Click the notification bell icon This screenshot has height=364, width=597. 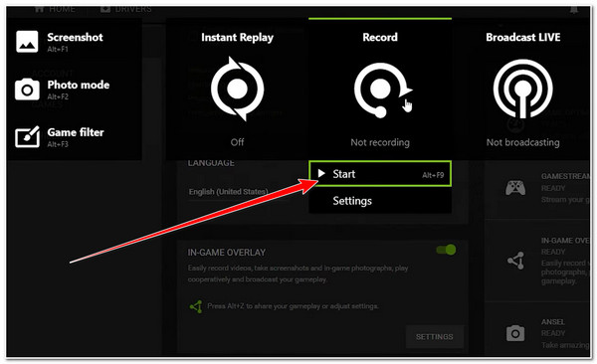tap(574, 10)
